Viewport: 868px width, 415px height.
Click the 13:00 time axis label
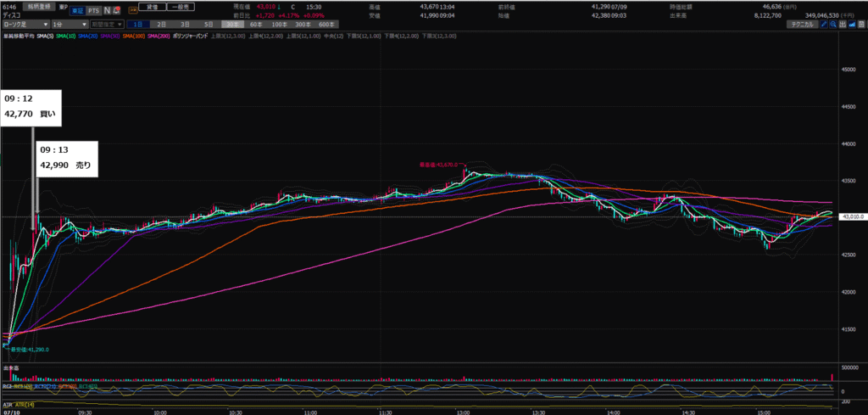click(464, 412)
